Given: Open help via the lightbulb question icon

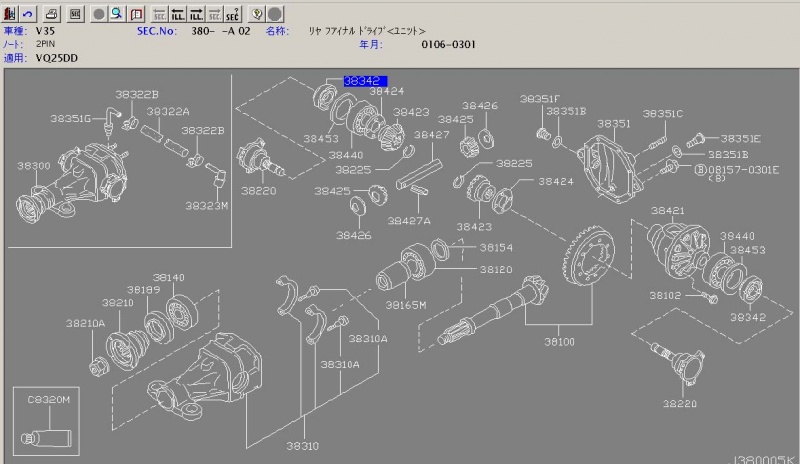Looking at the screenshot, I should click(x=256, y=14).
